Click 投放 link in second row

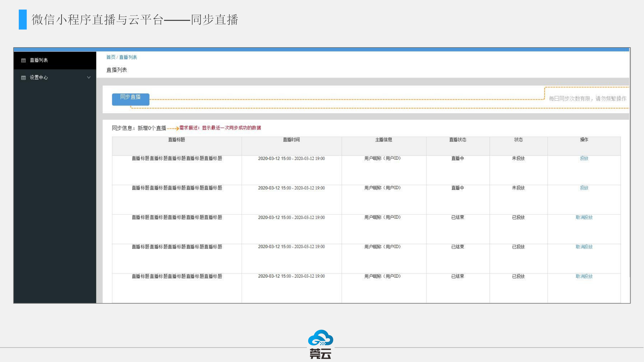[584, 188]
